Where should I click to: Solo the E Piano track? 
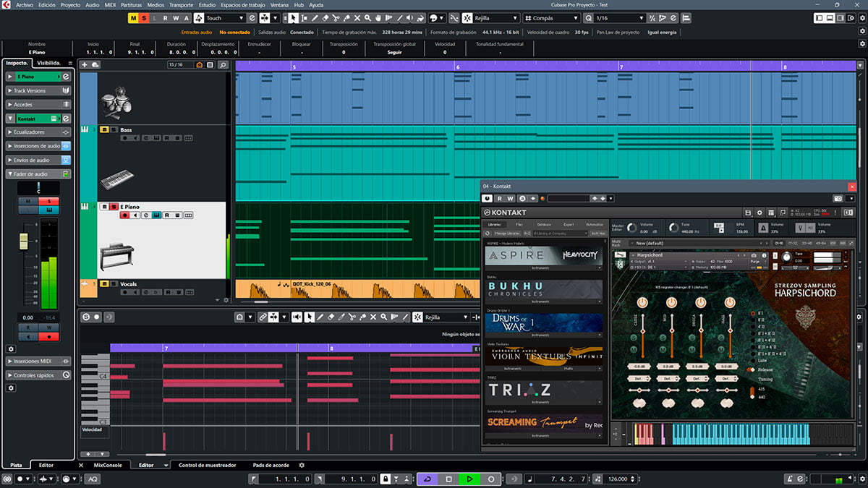pyautogui.click(x=114, y=207)
